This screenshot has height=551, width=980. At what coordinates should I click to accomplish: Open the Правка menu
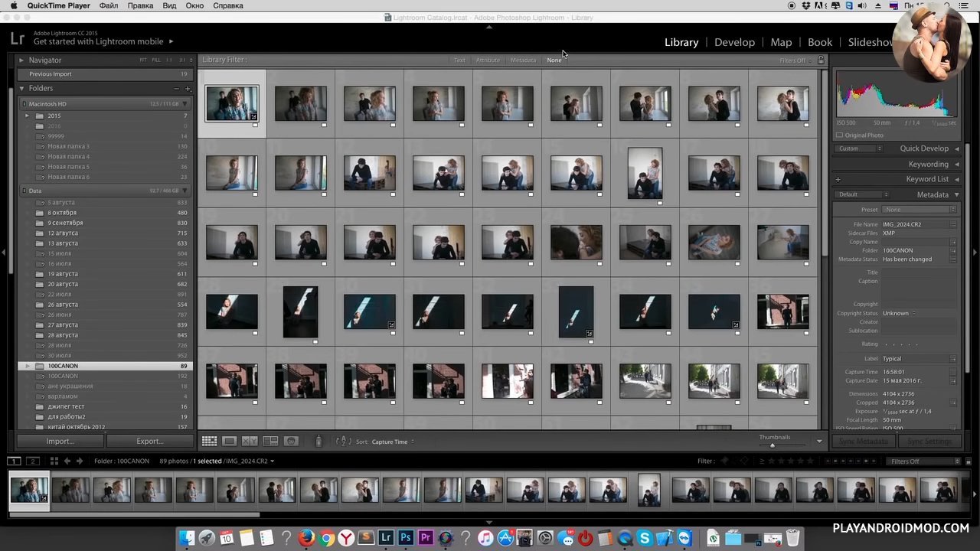[x=141, y=5]
